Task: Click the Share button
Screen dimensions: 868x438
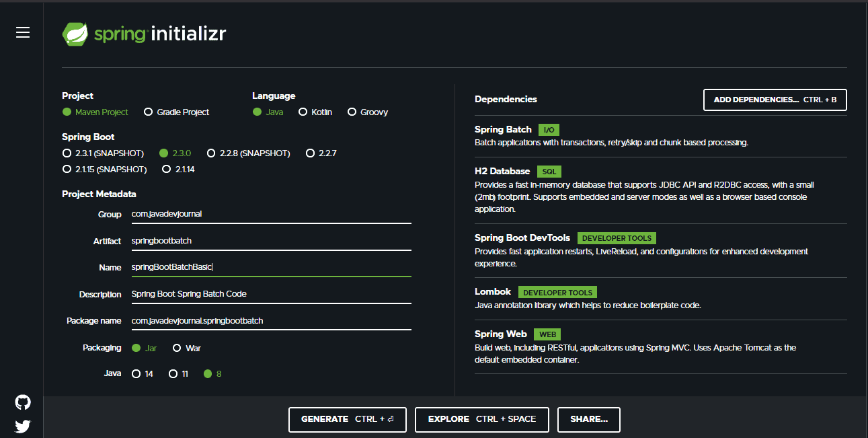Action: [589, 419]
